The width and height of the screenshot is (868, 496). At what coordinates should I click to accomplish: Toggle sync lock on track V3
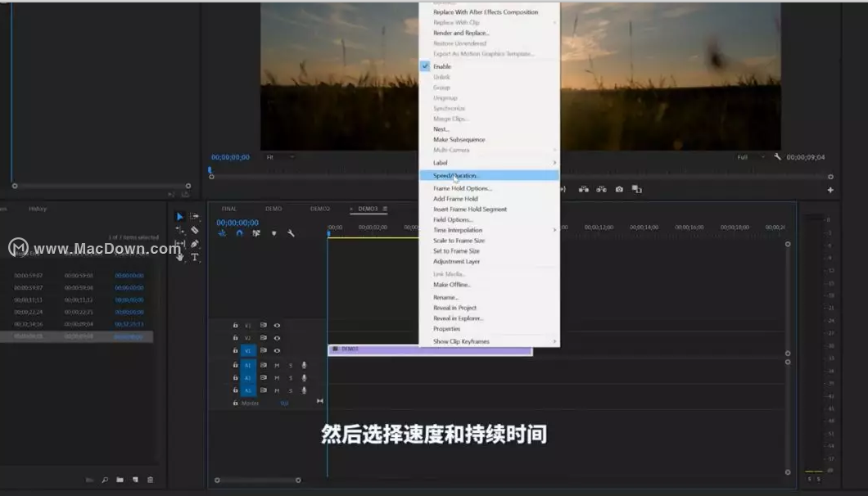264,326
